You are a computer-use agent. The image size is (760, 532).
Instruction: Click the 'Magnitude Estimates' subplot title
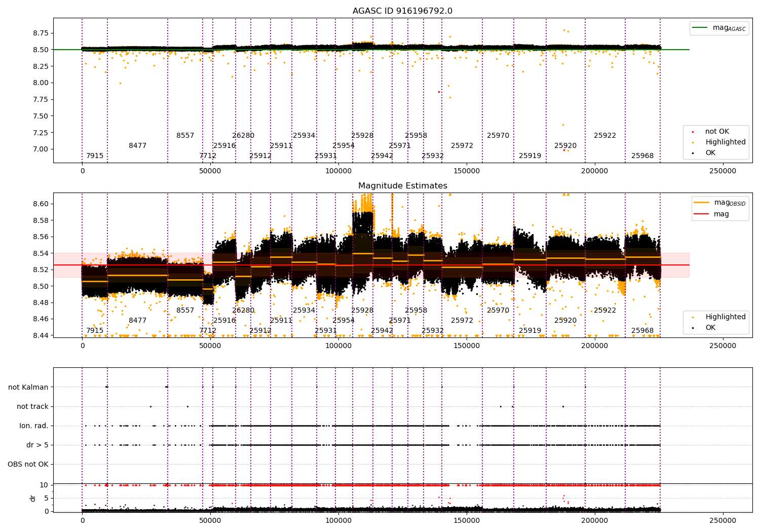pyautogui.click(x=403, y=186)
